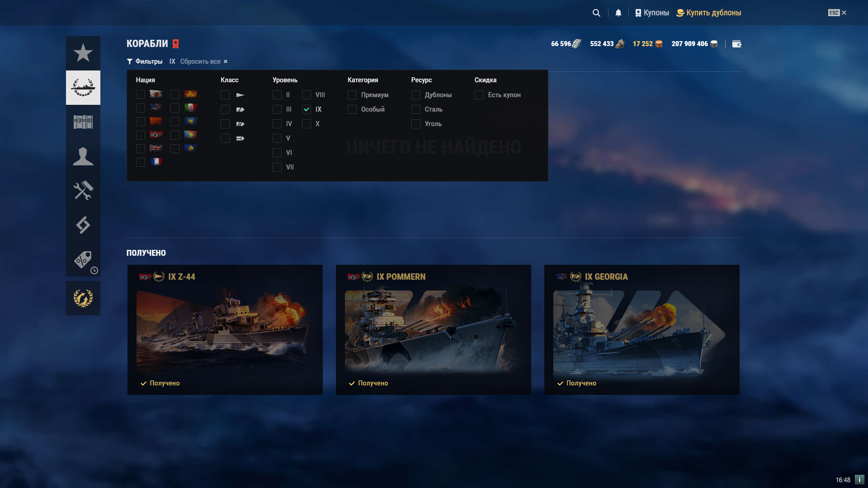Screen dimensions: 868x488
Task: Check the tier X checkbox
Action: click(307, 124)
